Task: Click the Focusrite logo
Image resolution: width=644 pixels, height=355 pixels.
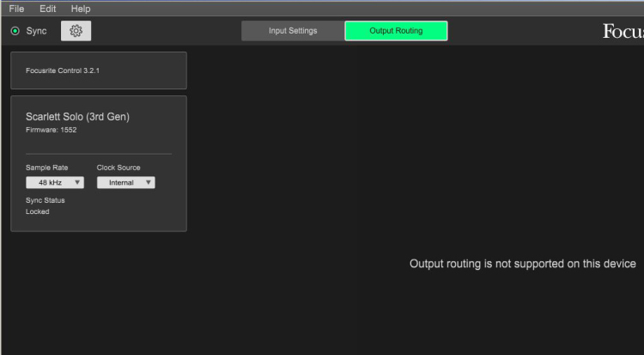Action: point(623,32)
